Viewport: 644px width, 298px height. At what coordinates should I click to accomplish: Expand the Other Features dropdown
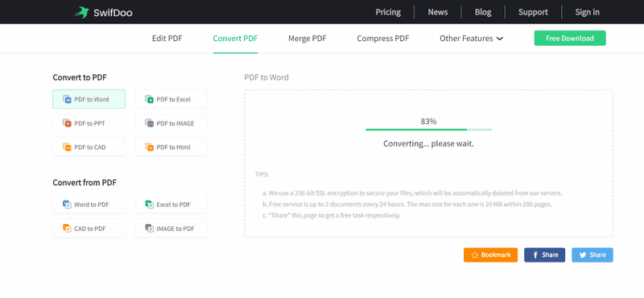coord(471,38)
